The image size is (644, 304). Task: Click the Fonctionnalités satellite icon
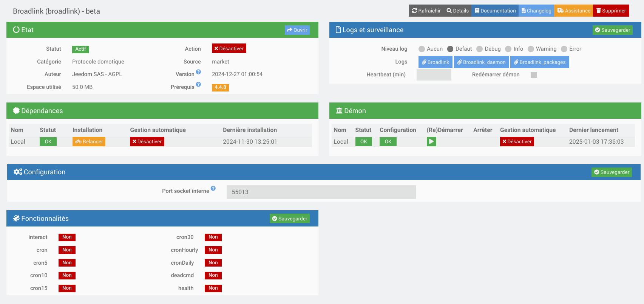click(16, 218)
